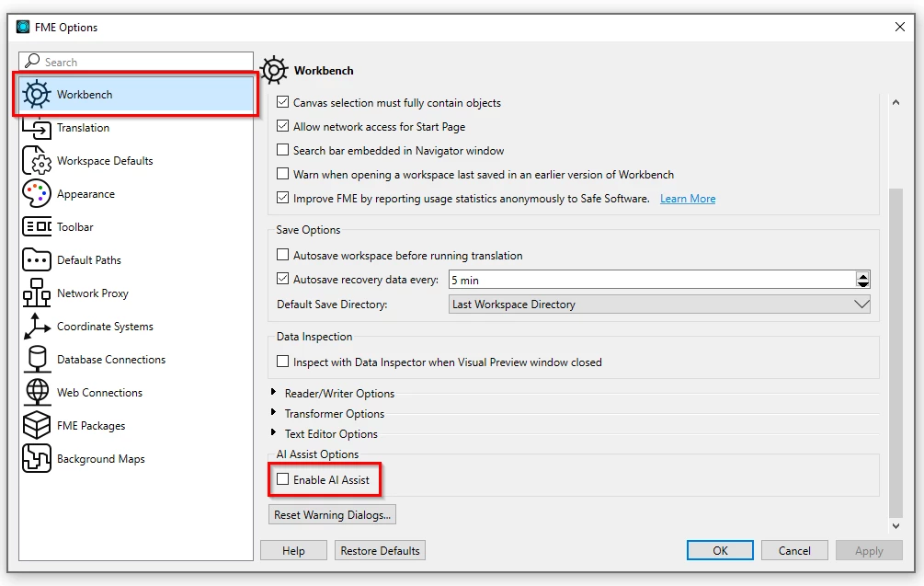Expand Transformer Options section
Viewport: 924px width, 586px height.
tap(273, 412)
